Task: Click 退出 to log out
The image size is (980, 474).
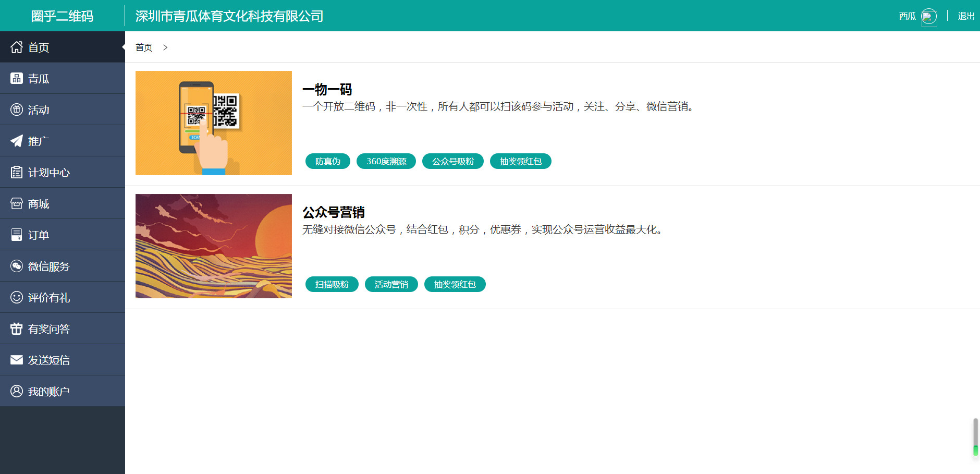Action: coord(965,16)
